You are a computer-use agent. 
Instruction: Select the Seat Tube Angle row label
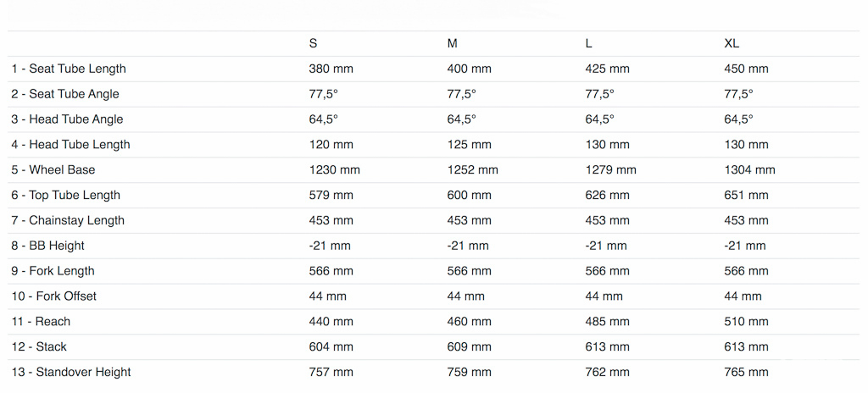[x=65, y=94]
